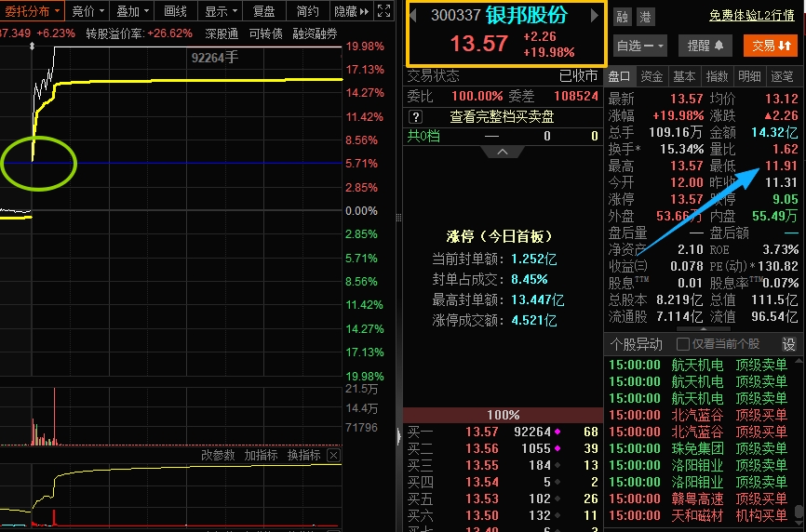The height and width of the screenshot is (532, 806).
Task: Click 融资融券 tag
Action: [315, 33]
